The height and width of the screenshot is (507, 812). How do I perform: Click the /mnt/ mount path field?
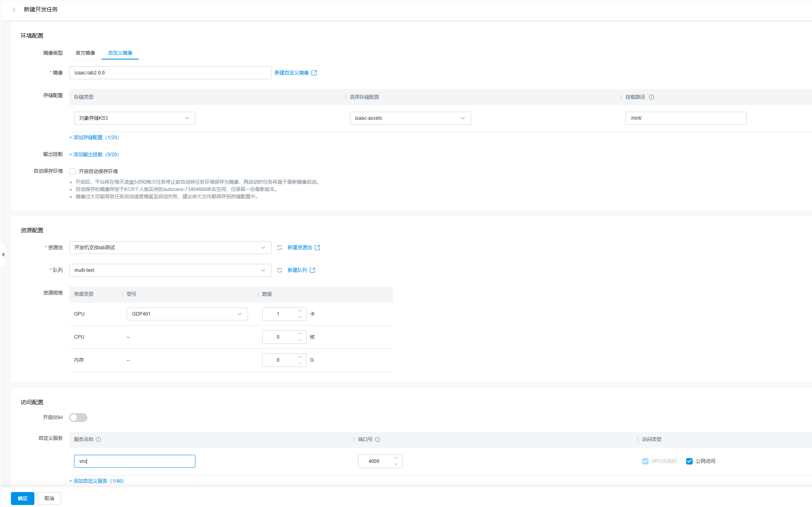point(685,118)
